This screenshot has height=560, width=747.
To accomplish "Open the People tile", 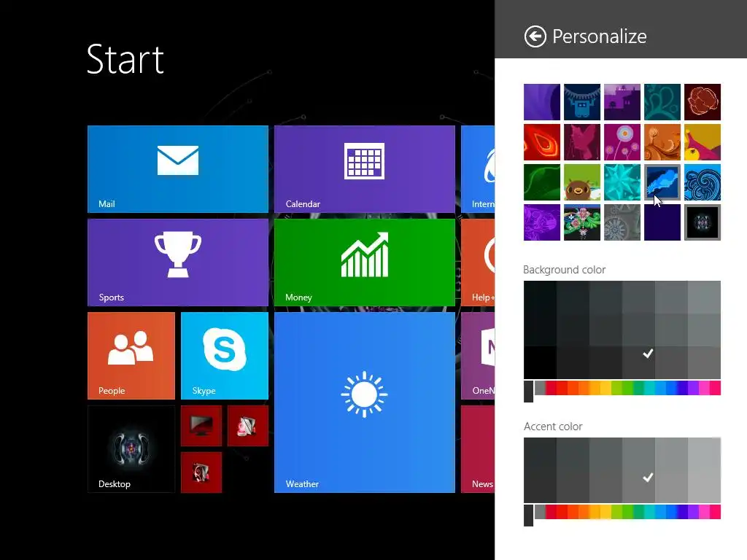I will [x=131, y=356].
